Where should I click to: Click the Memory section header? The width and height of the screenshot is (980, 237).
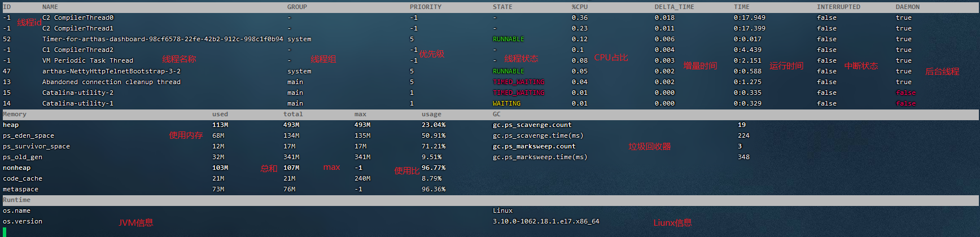tap(15, 114)
